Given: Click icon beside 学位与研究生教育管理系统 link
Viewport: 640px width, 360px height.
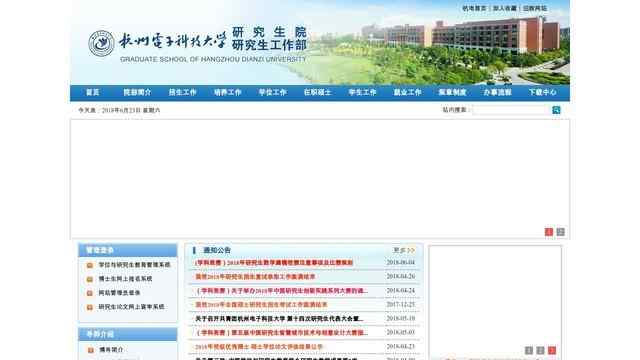Looking at the screenshot, I should pos(90,265).
